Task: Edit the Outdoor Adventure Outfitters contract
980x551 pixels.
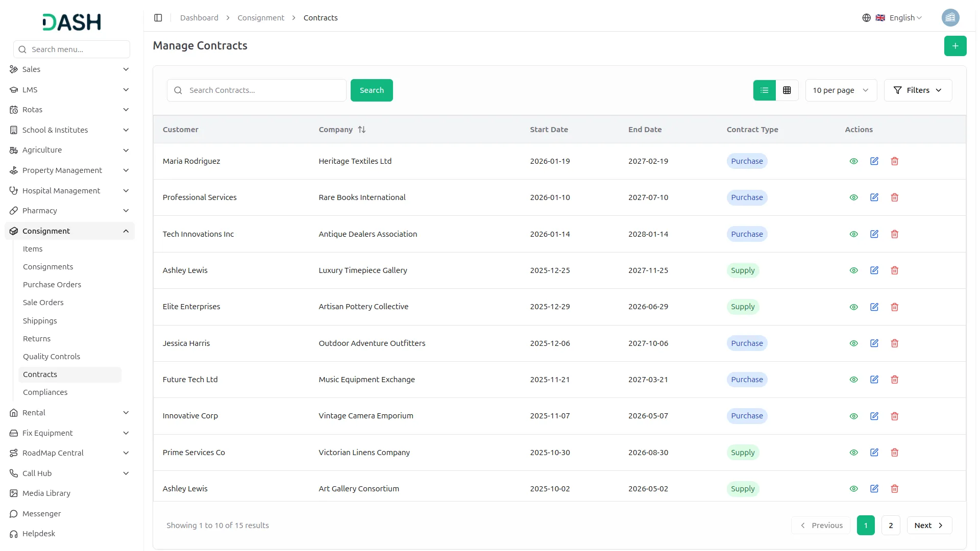Action: [874, 343]
